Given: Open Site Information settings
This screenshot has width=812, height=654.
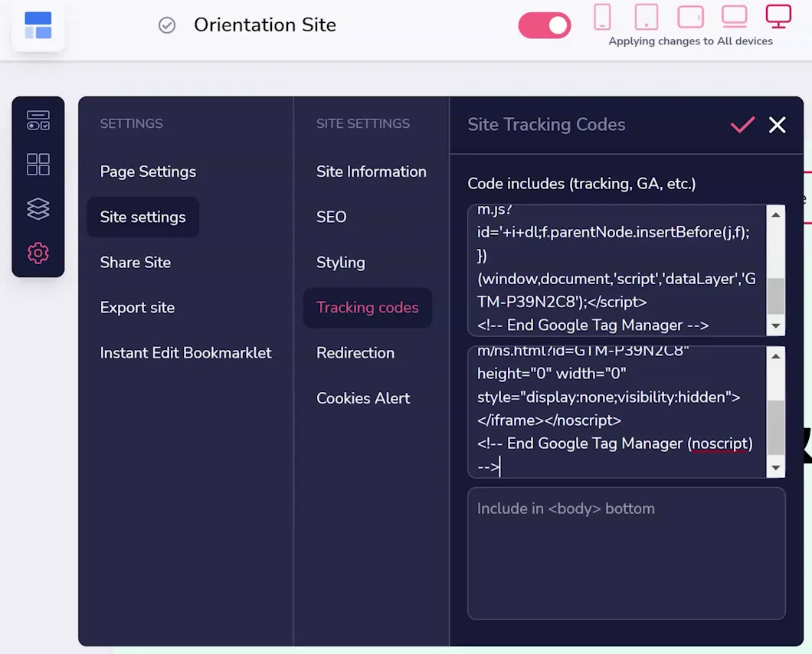Looking at the screenshot, I should tap(372, 172).
